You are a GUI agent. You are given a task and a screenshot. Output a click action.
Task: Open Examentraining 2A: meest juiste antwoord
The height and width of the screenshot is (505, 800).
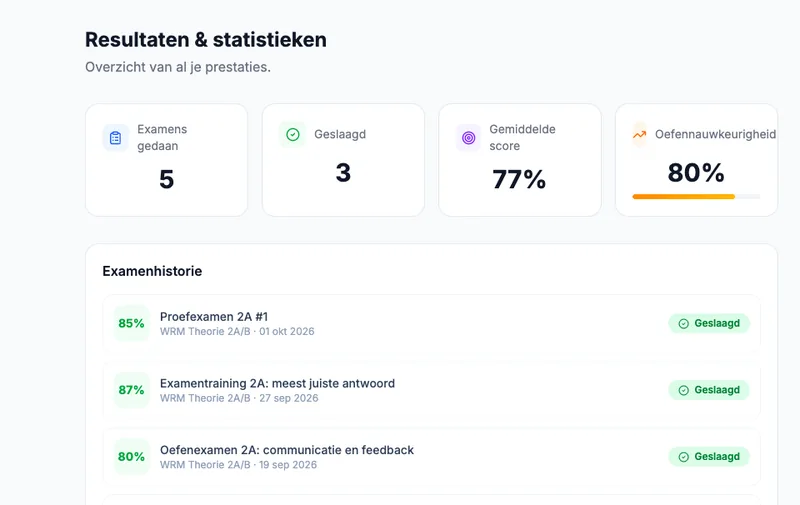[432, 390]
